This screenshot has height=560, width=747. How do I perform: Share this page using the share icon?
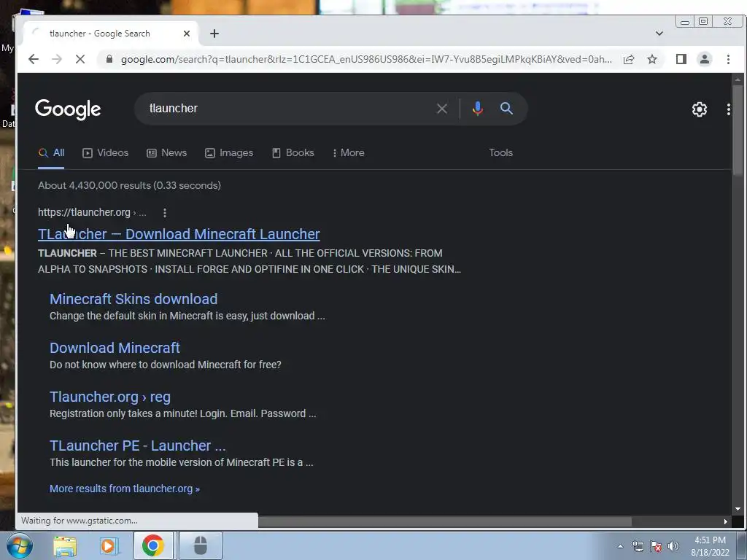[629, 59]
